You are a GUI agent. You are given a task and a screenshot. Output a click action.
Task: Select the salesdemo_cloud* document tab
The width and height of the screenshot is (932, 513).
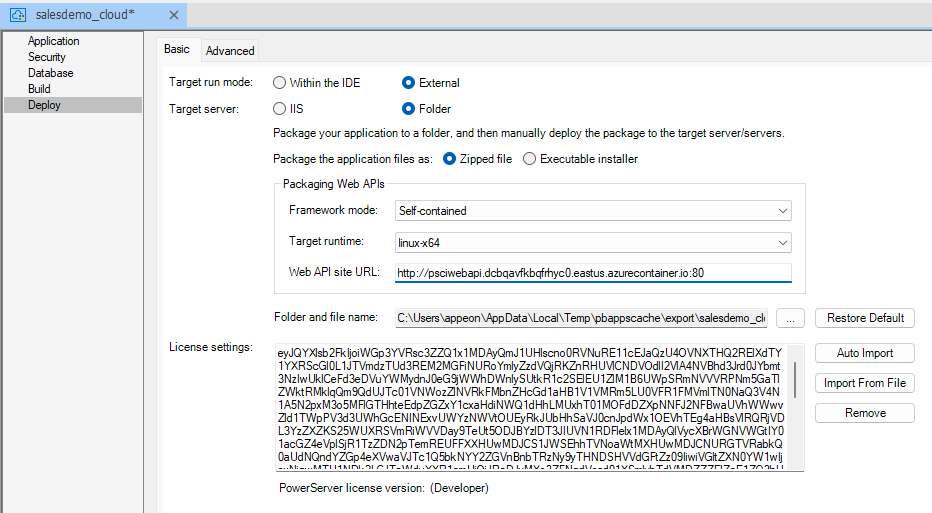click(93, 15)
